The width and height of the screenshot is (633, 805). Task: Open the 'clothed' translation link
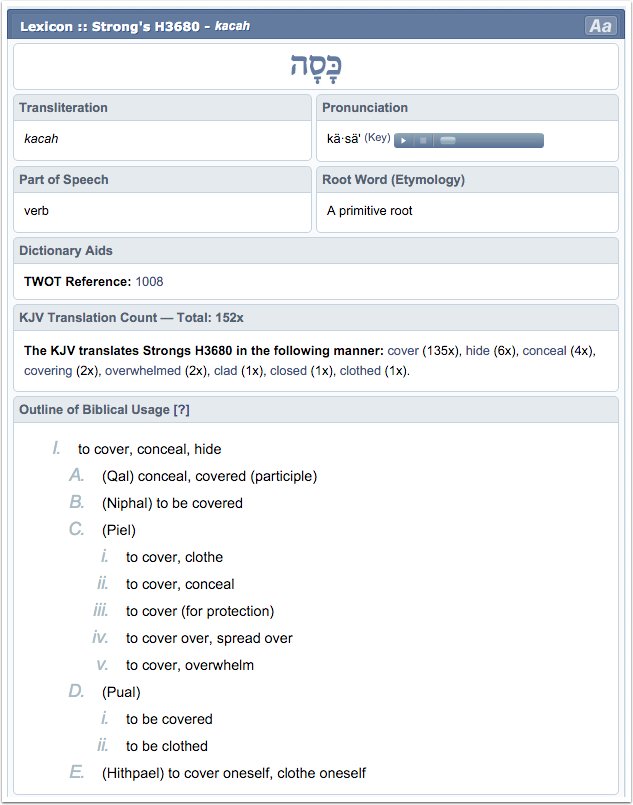(361, 370)
